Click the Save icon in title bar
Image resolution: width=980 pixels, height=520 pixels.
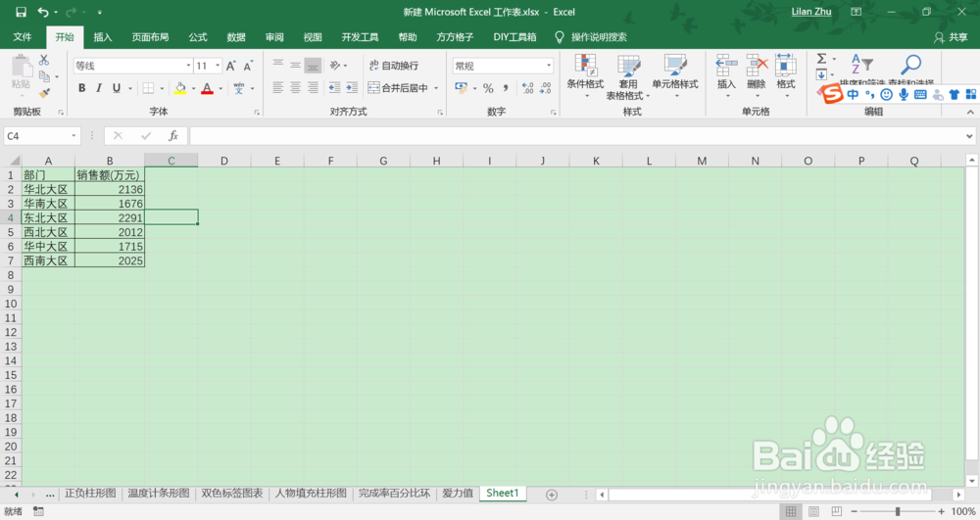coord(21,12)
